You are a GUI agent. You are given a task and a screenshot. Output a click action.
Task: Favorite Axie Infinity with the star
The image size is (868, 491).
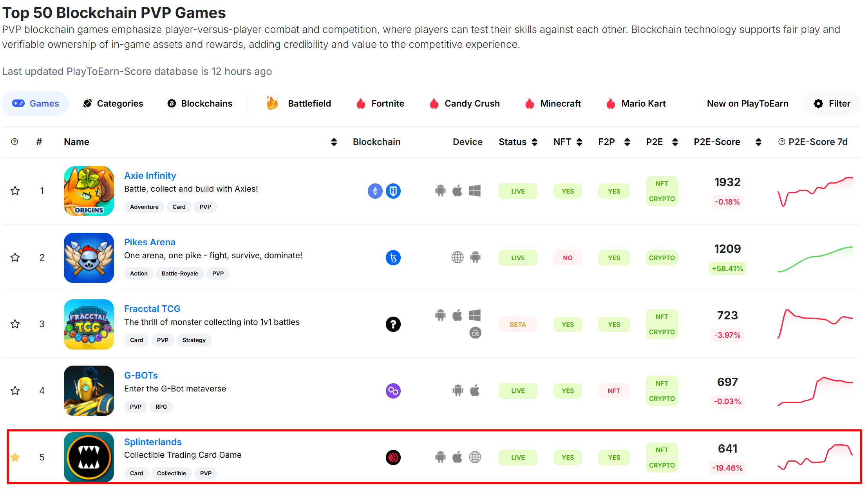(15, 191)
